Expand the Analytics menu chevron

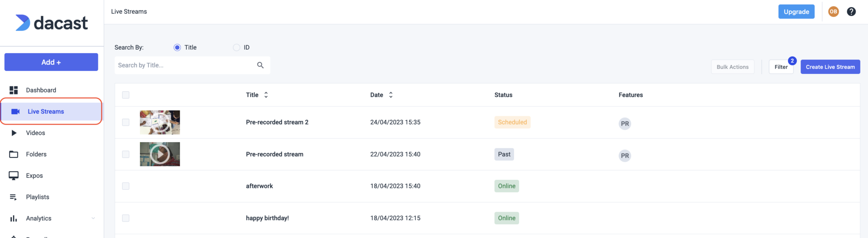coord(93,218)
